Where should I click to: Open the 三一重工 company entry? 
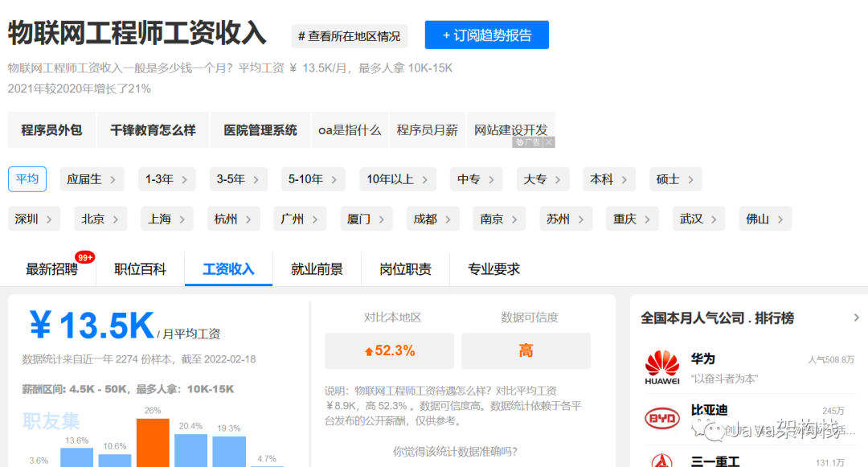click(x=750, y=457)
